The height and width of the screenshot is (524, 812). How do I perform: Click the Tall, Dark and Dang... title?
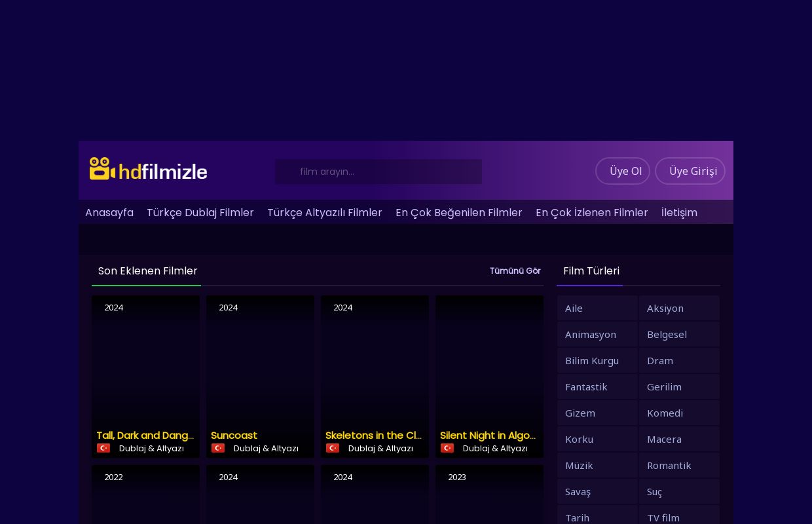tap(145, 436)
